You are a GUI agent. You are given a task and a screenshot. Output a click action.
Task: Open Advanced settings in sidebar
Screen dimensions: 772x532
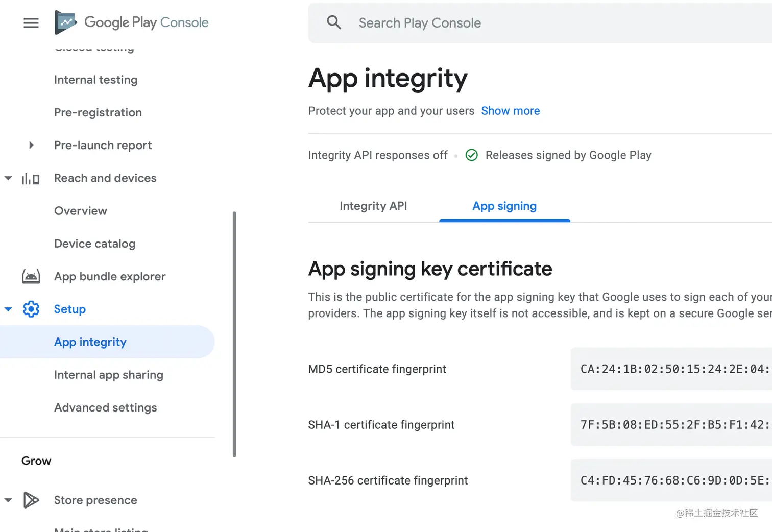click(x=105, y=408)
